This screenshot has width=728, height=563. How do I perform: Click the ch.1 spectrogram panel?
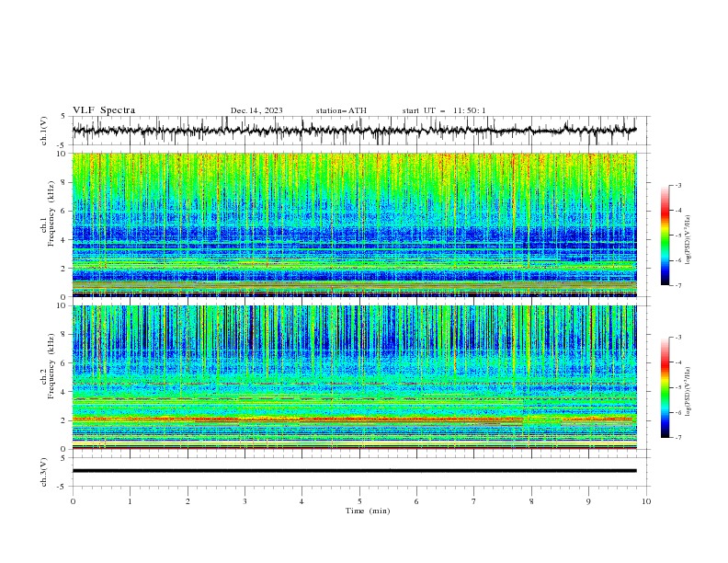pyautogui.click(x=354, y=224)
